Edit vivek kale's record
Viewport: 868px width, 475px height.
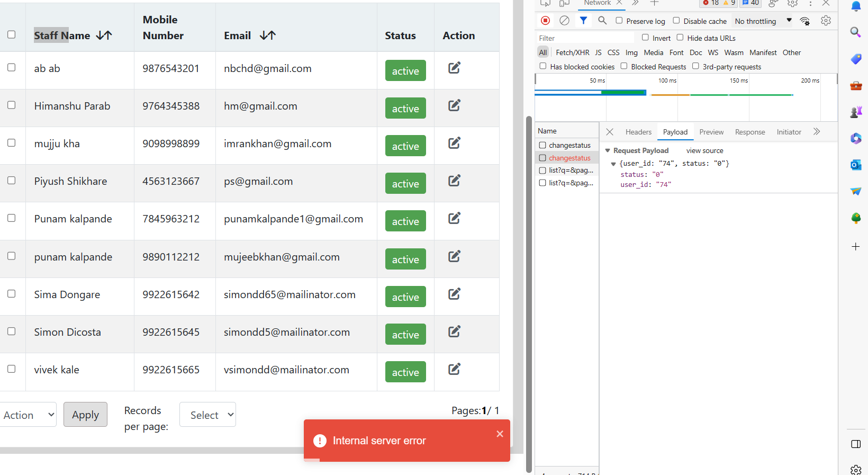(454, 369)
